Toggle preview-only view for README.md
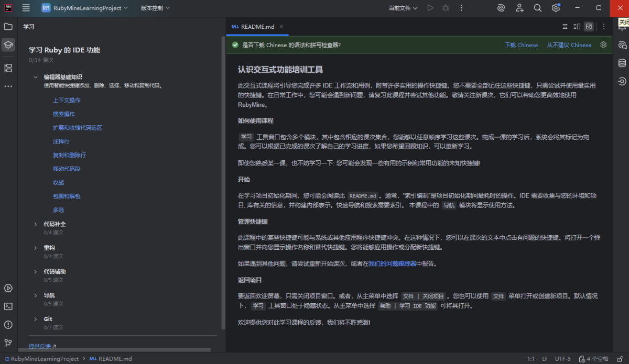Viewport: 629px width, 364px height. coord(589,26)
